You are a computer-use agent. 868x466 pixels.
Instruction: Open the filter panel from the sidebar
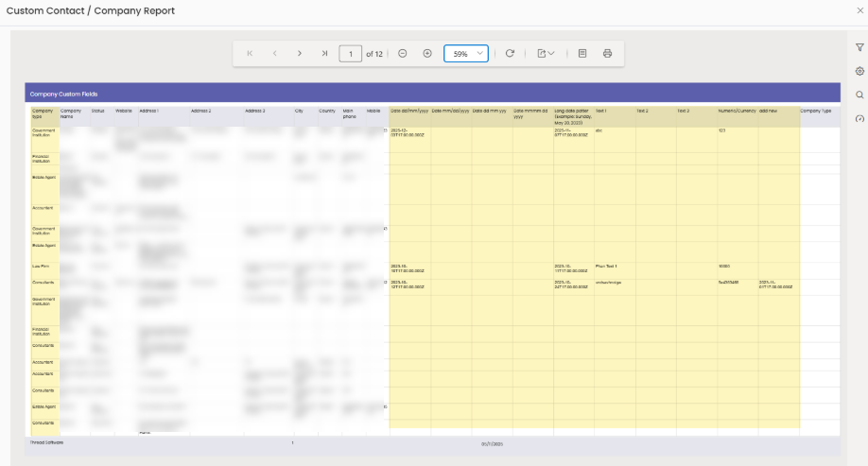coord(859,46)
